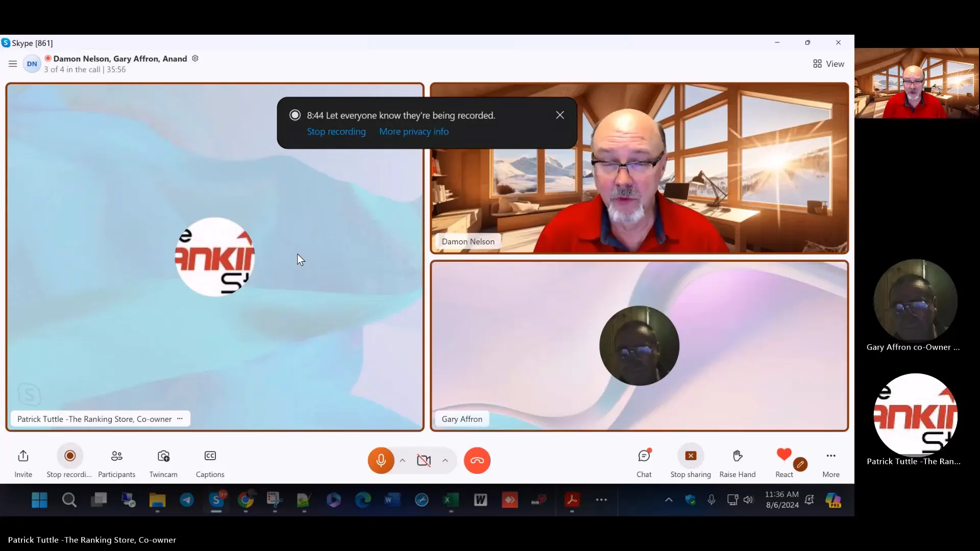Expand microphone options dropdown arrow

(x=402, y=460)
